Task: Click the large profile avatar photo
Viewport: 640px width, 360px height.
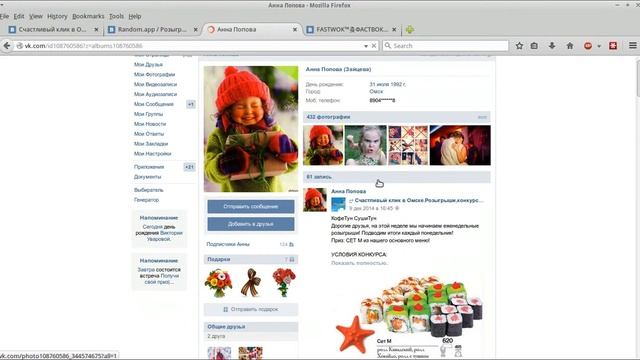Action: 251,129
